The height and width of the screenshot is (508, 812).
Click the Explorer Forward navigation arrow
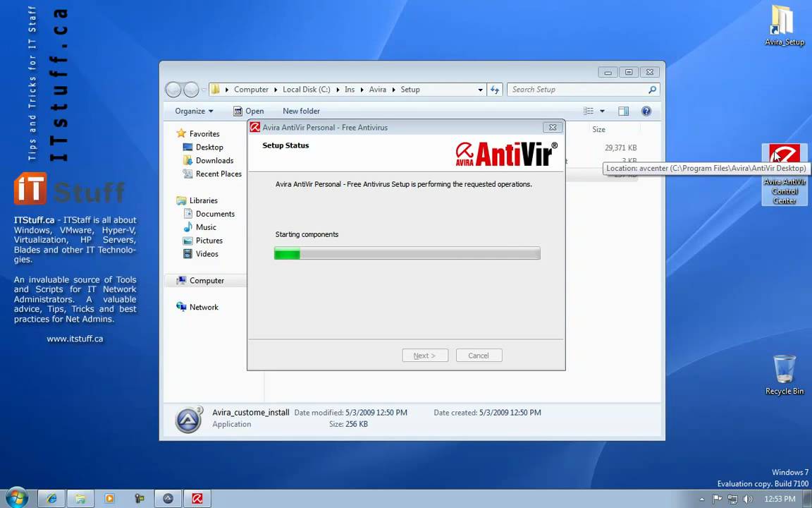pyautogui.click(x=191, y=90)
